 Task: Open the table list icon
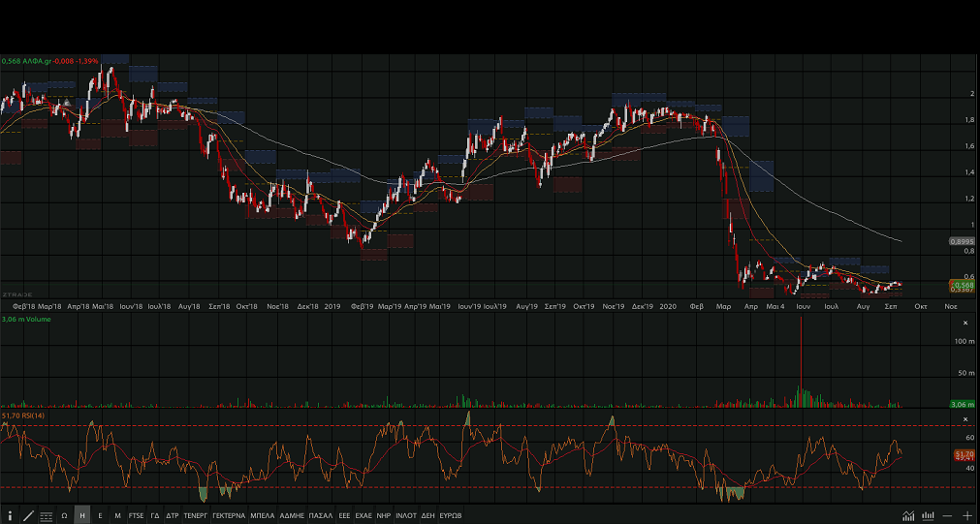pos(47,516)
